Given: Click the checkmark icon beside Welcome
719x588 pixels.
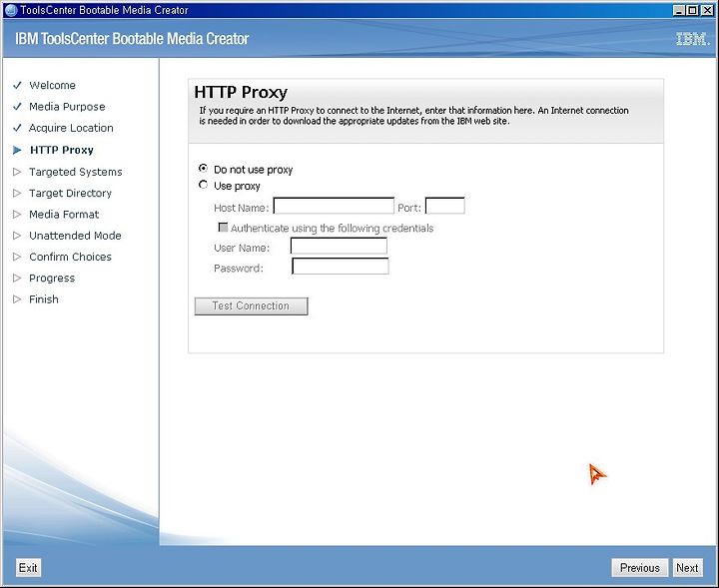Looking at the screenshot, I should coord(17,85).
